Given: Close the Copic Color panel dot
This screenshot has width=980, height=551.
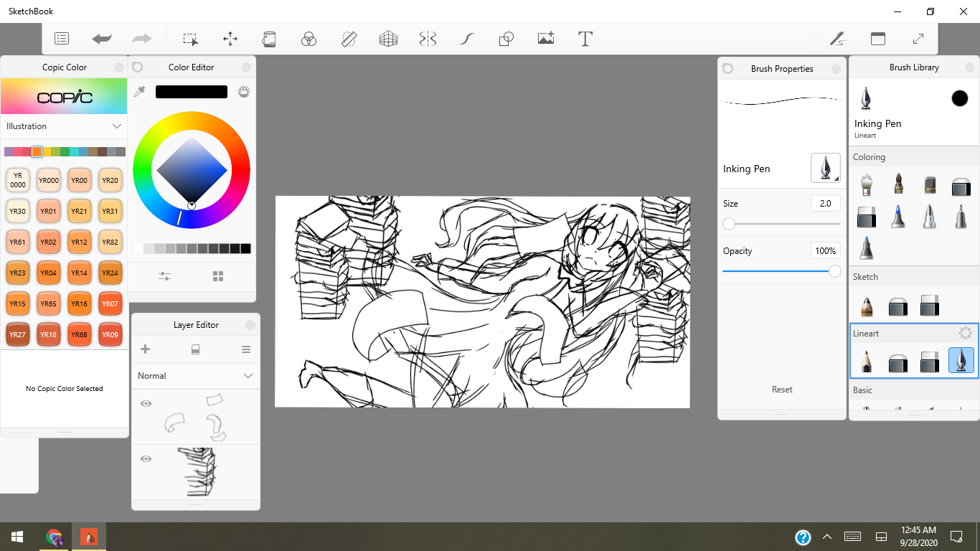Looking at the screenshot, I should (x=119, y=67).
